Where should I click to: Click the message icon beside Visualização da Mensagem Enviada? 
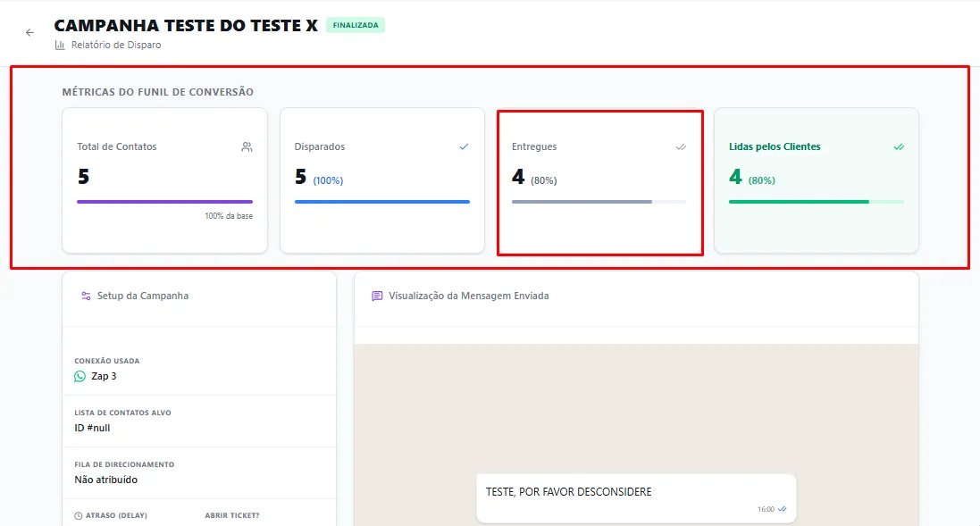click(377, 296)
